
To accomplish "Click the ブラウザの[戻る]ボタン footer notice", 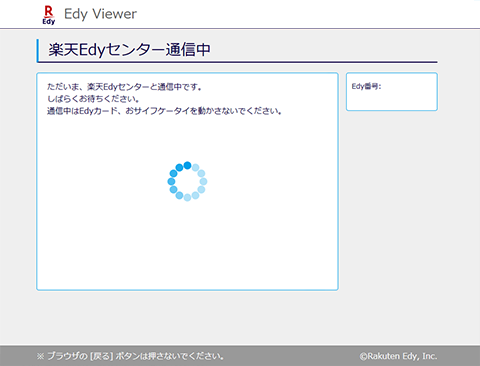I will click(x=130, y=356).
